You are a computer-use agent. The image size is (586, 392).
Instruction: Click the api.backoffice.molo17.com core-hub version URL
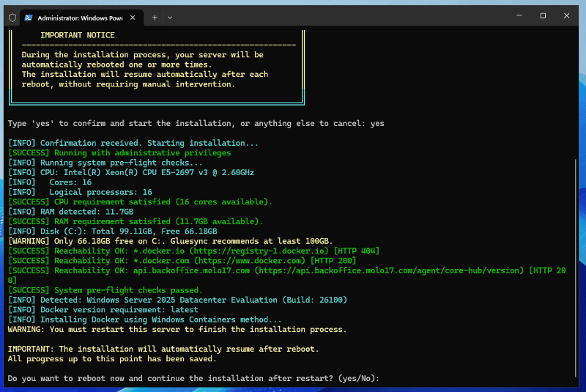tap(390, 270)
